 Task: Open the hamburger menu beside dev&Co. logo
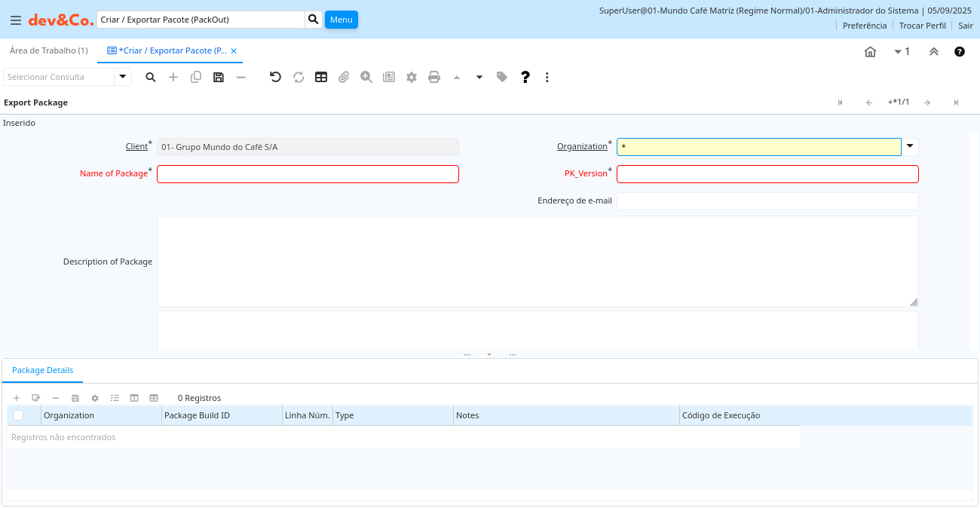15,20
